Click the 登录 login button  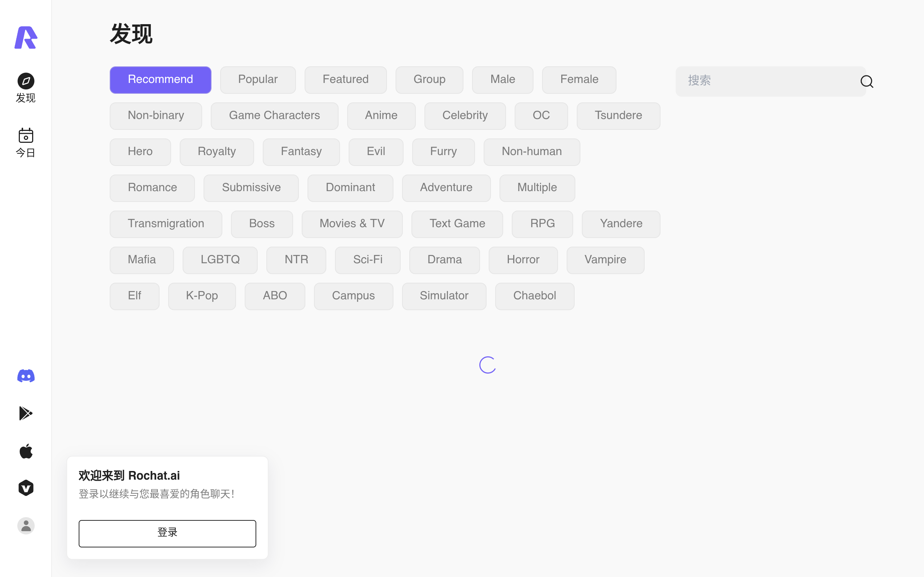pos(167,533)
